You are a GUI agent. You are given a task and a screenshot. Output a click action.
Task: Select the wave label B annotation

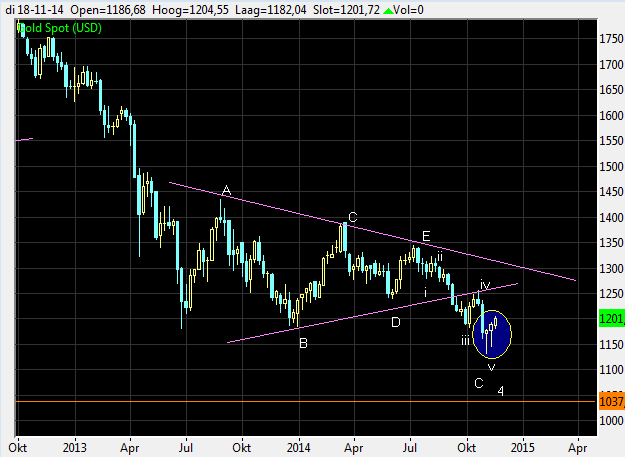click(303, 344)
